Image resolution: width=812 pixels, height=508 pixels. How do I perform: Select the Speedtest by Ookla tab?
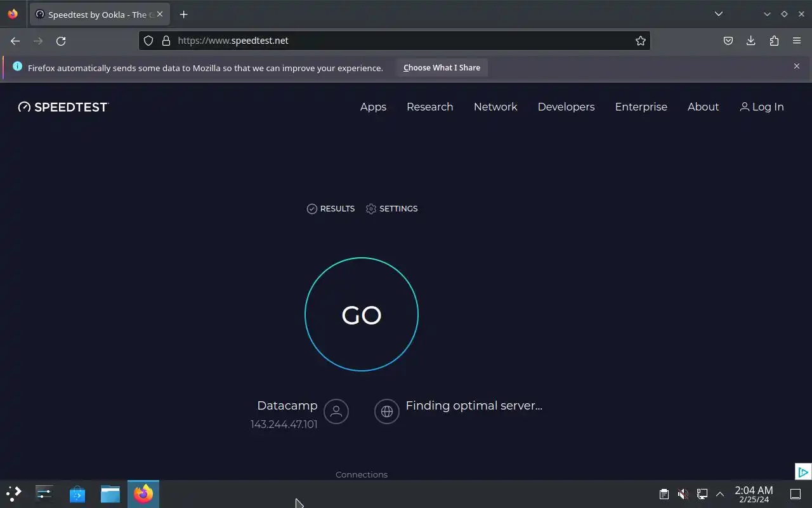point(100,15)
